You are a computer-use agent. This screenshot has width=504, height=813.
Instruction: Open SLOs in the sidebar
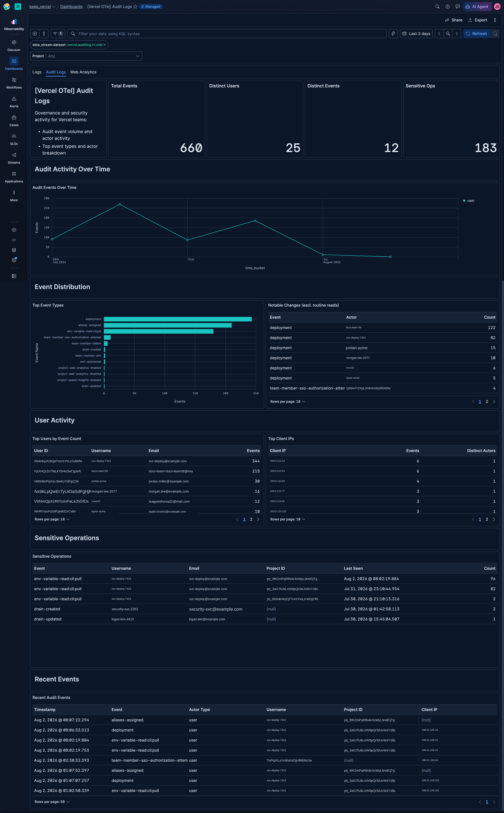[x=14, y=139]
